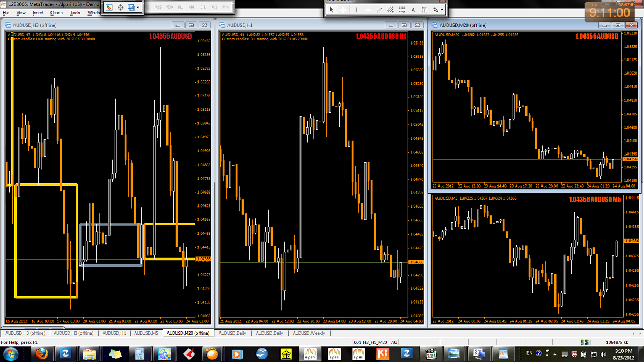
Task: Maximize the AUDUSD,M20 (offline) chart window
Action: coord(619,25)
